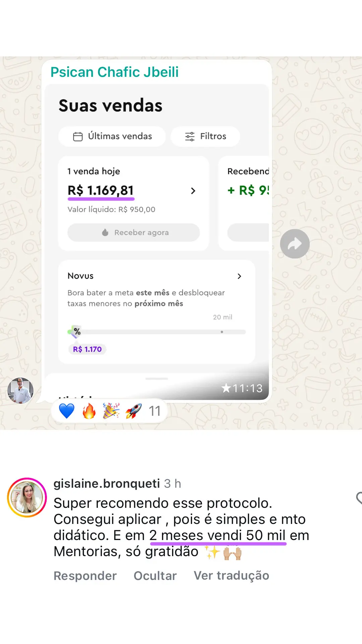Tap the calendar icon in Últimas vendas
The image size is (362, 644).
pos(78,137)
